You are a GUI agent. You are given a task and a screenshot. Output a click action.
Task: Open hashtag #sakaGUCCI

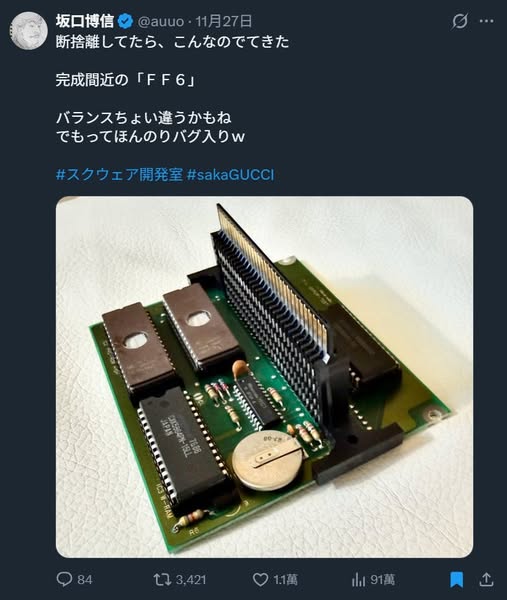230,174
